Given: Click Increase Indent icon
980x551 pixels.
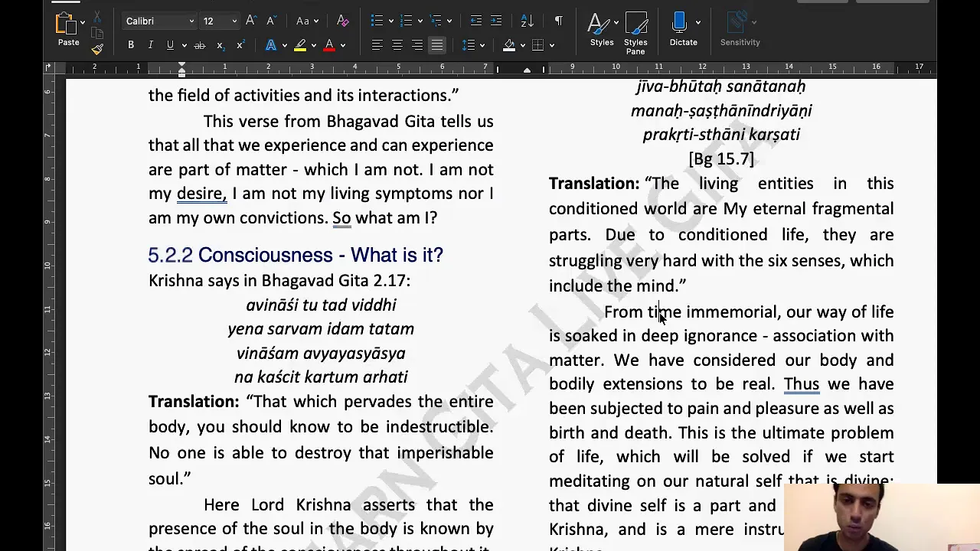Looking at the screenshot, I should [x=496, y=21].
